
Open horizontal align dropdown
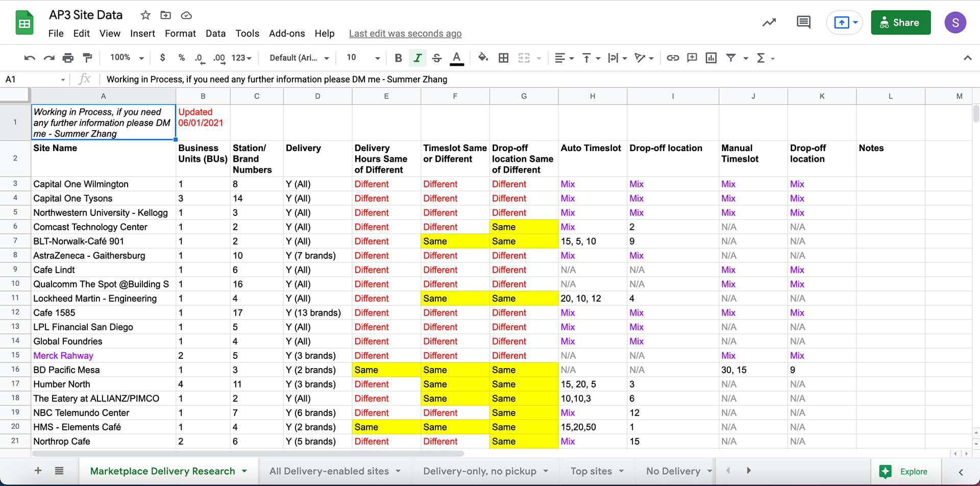(x=564, y=58)
